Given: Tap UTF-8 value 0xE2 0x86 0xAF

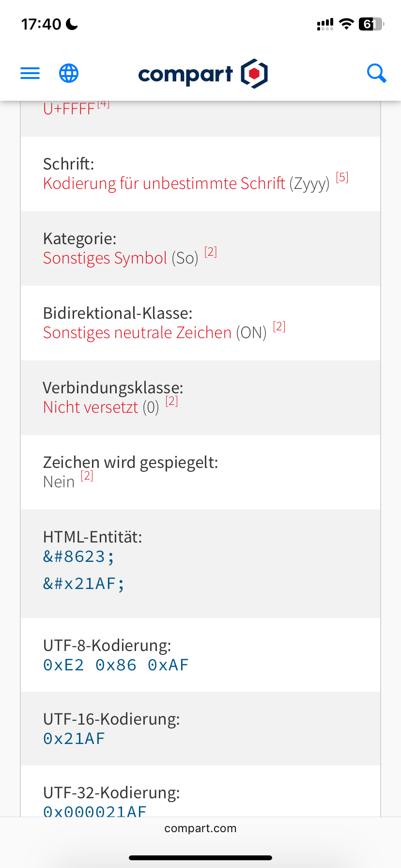Looking at the screenshot, I should click(116, 665).
